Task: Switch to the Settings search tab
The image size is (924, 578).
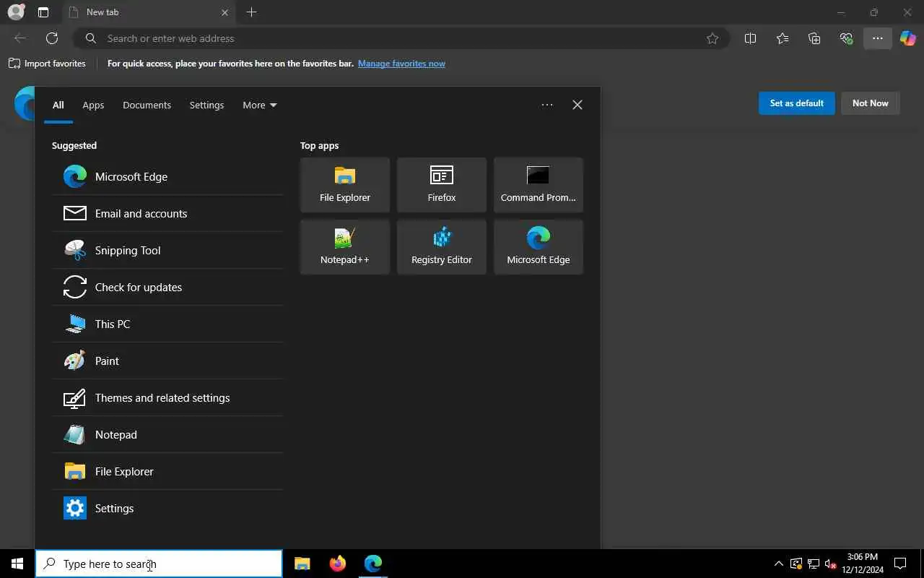Action: click(206, 105)
